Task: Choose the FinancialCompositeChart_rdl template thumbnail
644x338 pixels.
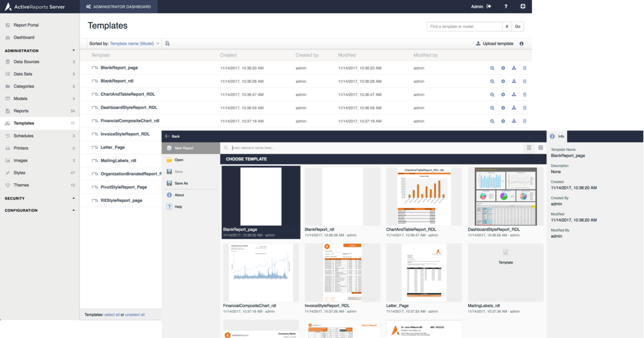Action: pos(261,273)
